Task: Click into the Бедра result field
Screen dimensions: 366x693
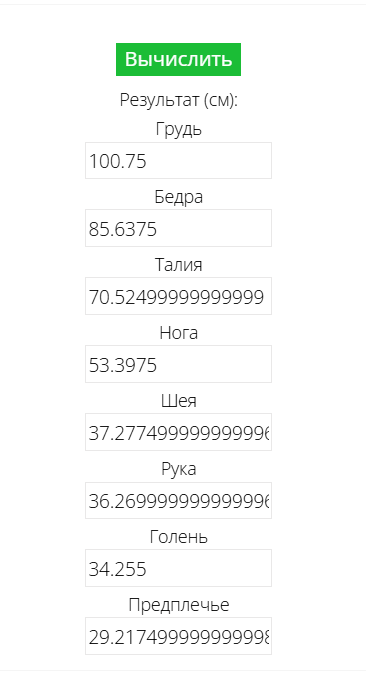Action: pyautogui.click(x=178, y=228)
